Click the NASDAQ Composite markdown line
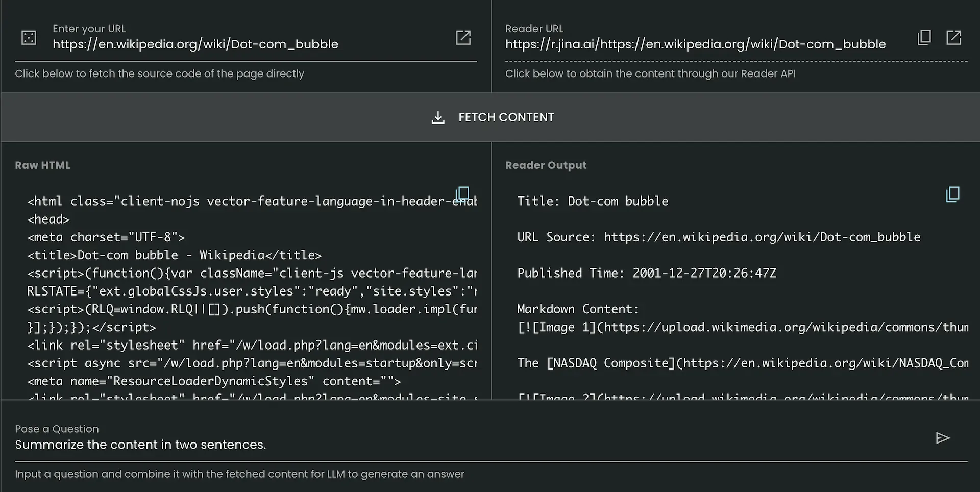980x492 pixels. pyautogui.click(x=742, y=363)
